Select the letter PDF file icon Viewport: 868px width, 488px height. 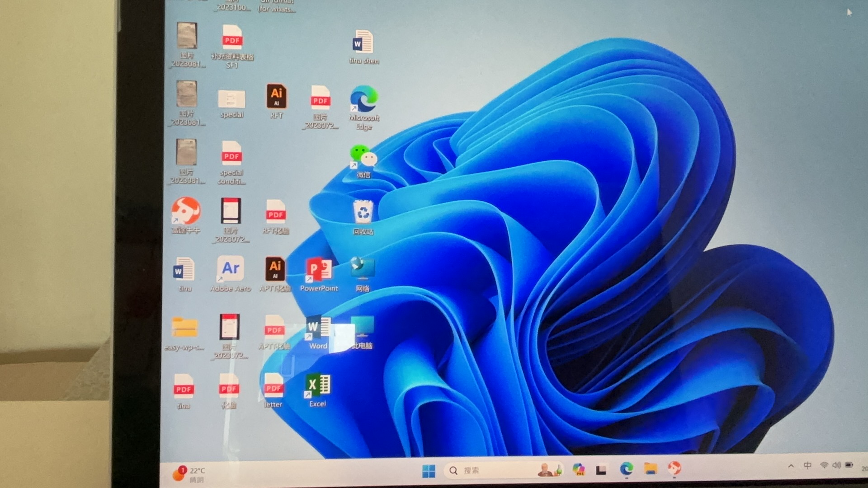click(x=273, y=390)
